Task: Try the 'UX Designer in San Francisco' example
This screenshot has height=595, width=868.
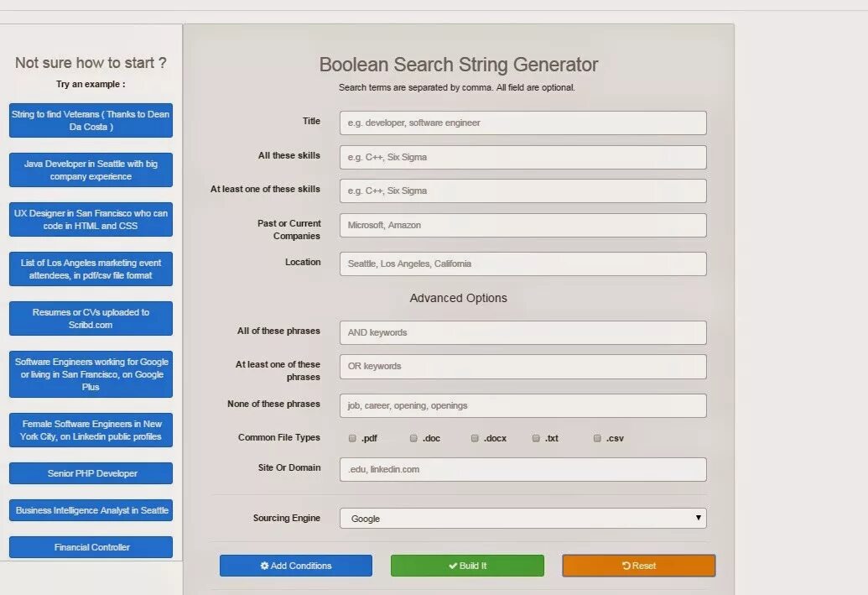Action: coord(91,219)
